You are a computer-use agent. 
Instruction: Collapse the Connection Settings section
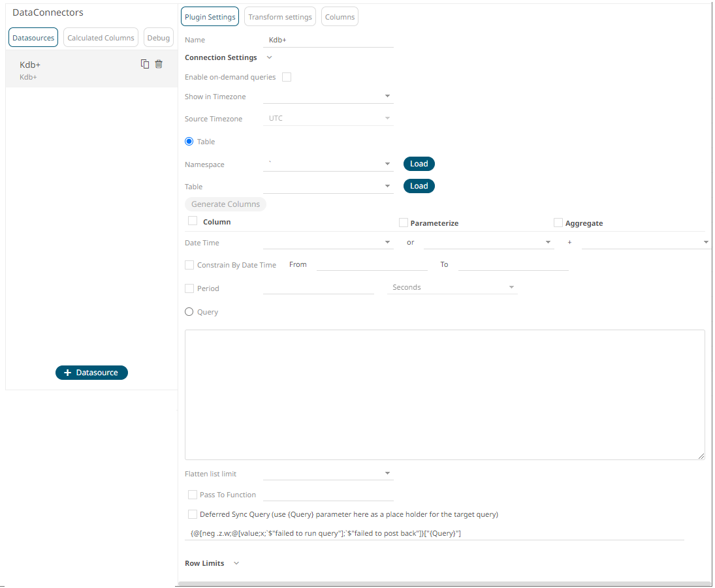point(269,57)
